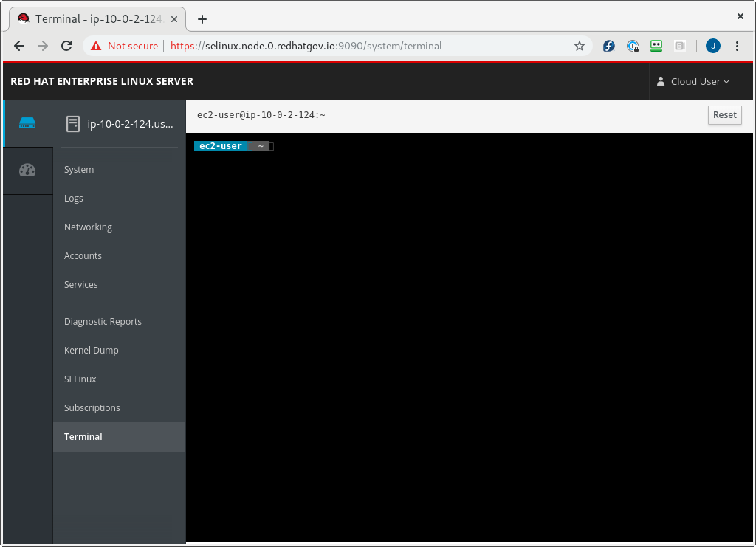Close the Terminal browser tab
756x547 pixels.
[x=174, y=19]
